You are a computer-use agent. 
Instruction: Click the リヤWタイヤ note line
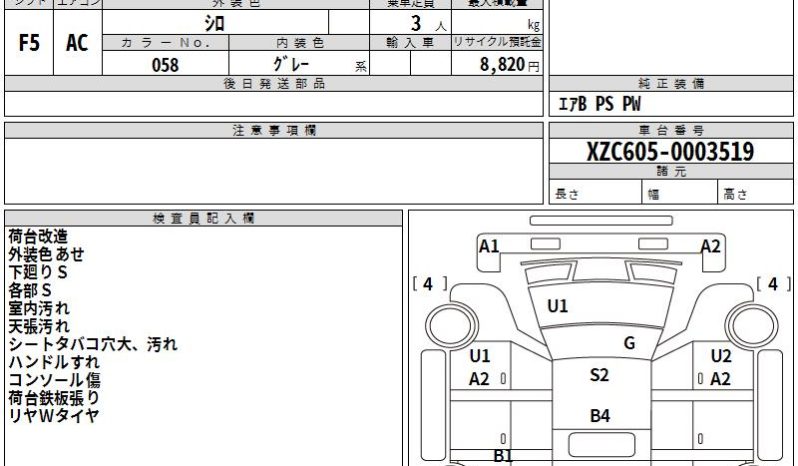click(53, 416)
